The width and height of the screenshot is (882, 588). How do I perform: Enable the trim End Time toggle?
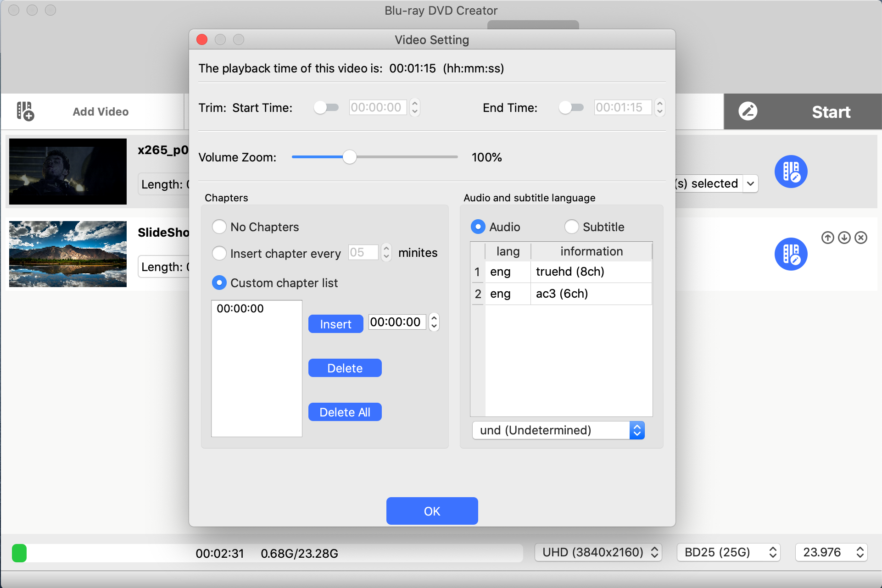pyautogui.click(x=571, y=108)
